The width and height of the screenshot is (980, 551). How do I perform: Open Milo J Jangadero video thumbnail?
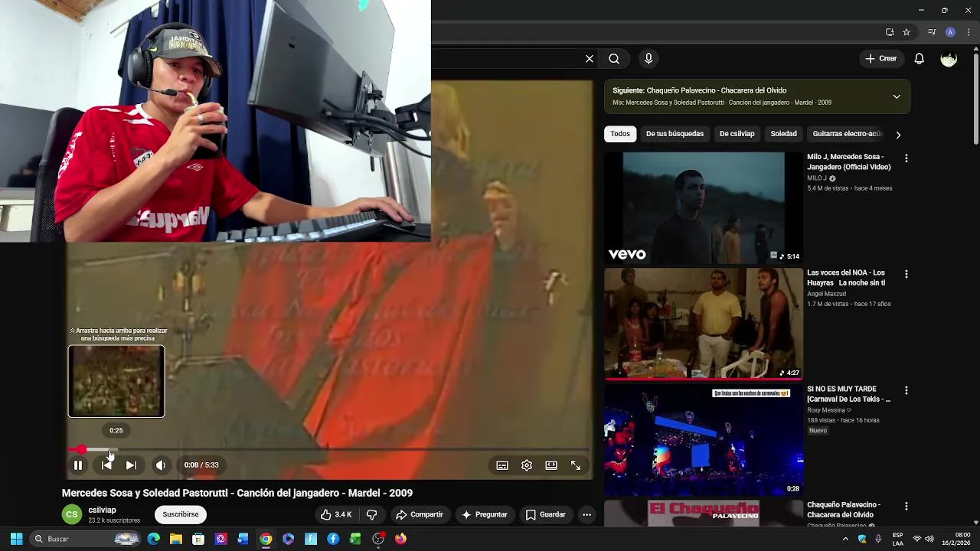tap(704, 207)
